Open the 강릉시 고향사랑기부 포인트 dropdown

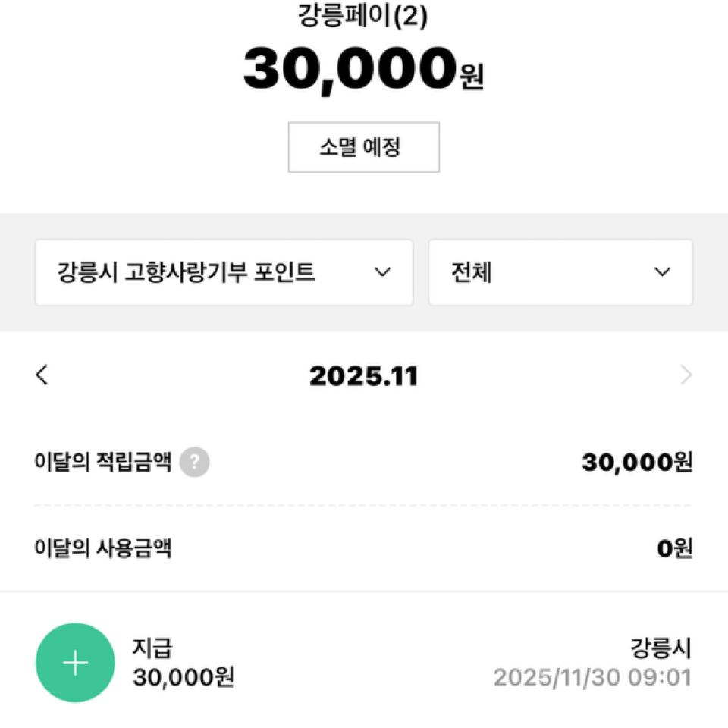(x=223, y=273)
